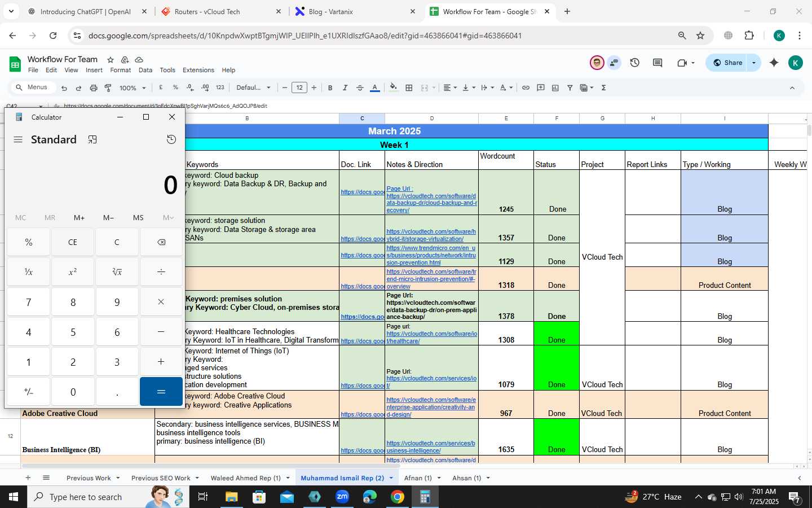Open the Data menu

pos(145,70)
